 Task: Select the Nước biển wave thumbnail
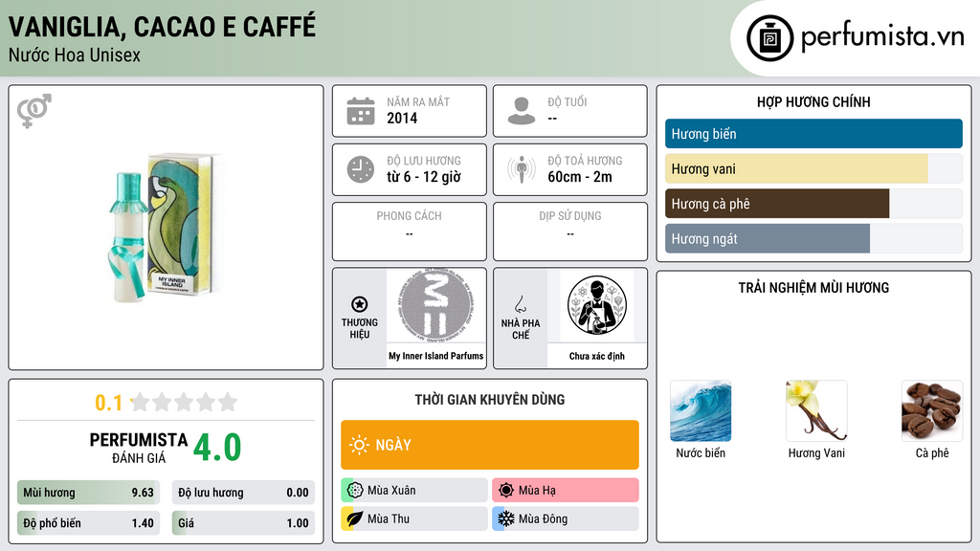pyautogui.click(x=700, y=411)
